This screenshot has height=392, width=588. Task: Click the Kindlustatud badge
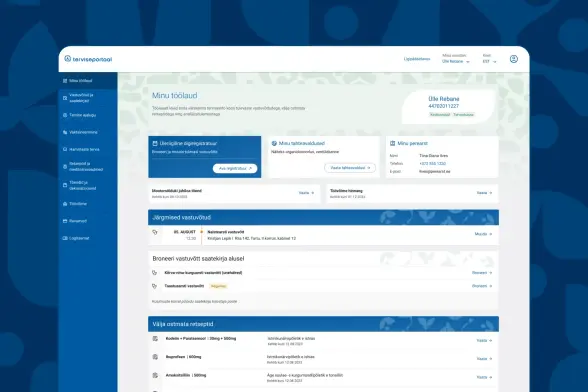[x=440, y=115]
